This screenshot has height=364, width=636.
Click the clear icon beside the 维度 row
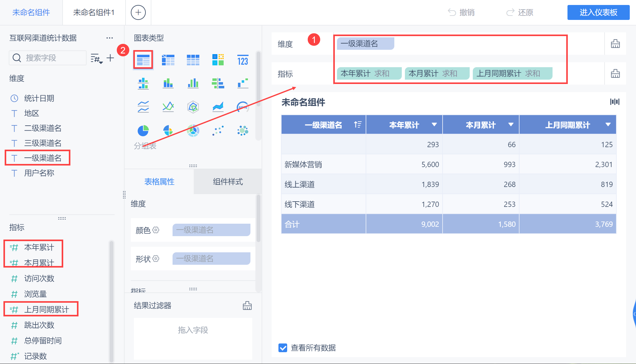[615, 44]
